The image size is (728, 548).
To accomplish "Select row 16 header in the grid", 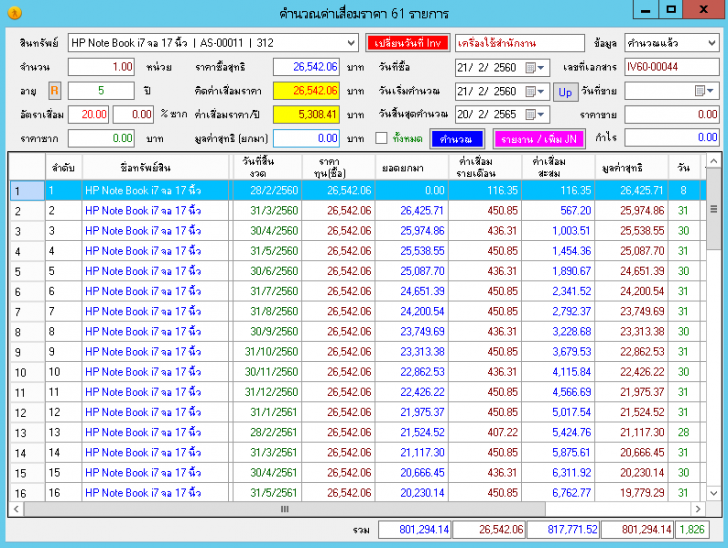I will (x=27, y=493).
